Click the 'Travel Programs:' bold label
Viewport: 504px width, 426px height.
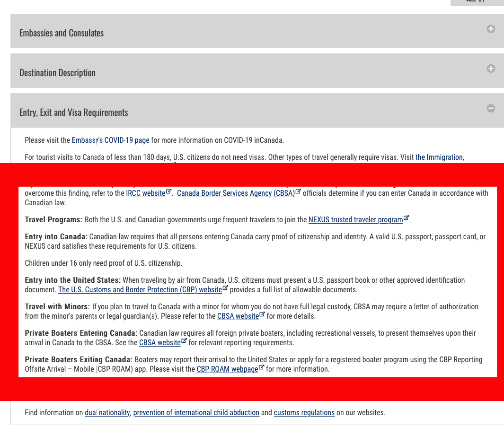pos(53,219)
